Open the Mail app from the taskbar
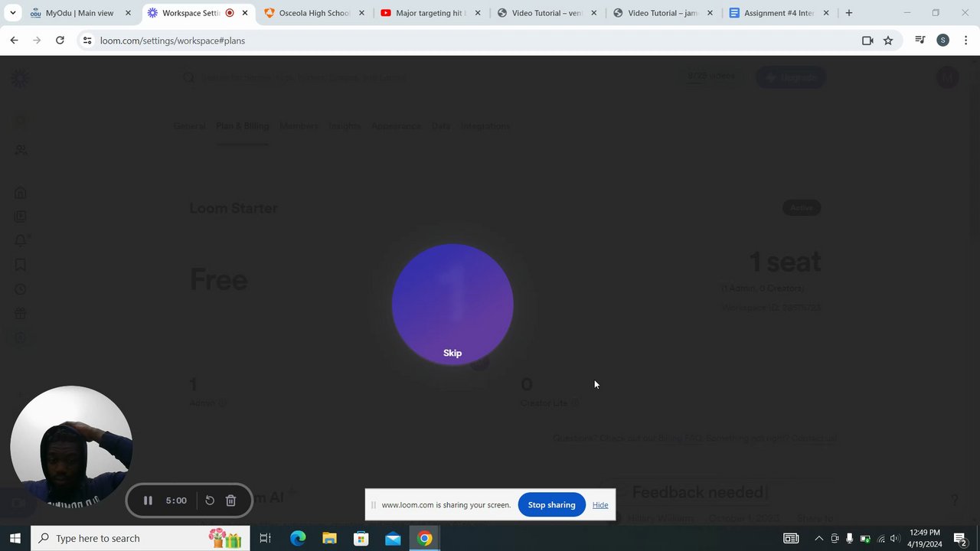The width and height of the screenshot is (980, 551). [393, 539]
